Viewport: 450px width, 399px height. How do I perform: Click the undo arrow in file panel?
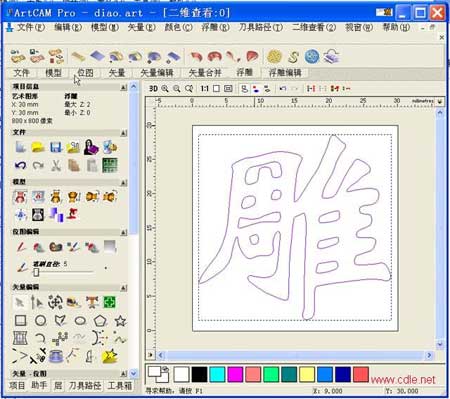coord(20,165)
